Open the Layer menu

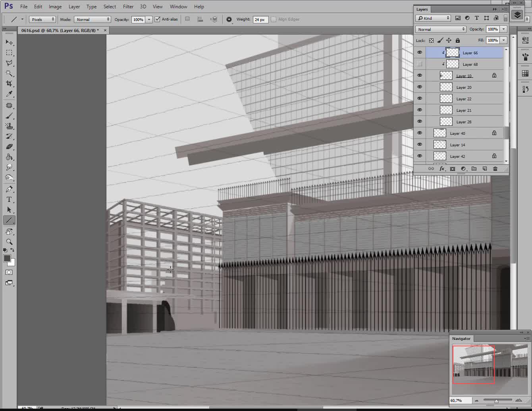click(74, 6)
